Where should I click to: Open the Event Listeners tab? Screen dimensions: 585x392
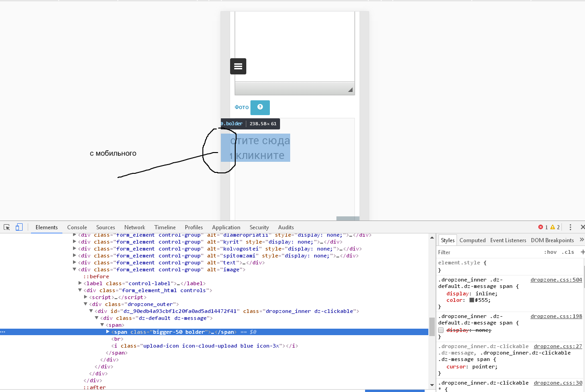coord(508,240)
